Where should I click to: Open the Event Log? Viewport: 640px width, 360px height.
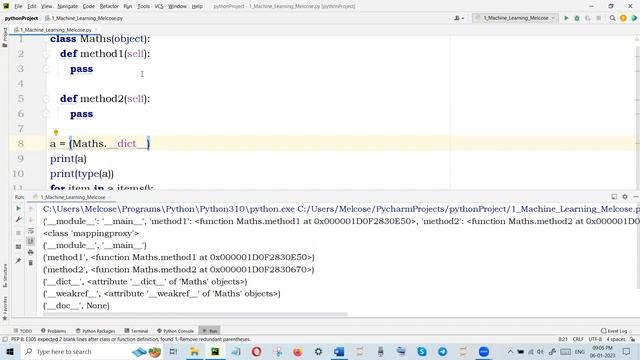(x=614, y=331)
